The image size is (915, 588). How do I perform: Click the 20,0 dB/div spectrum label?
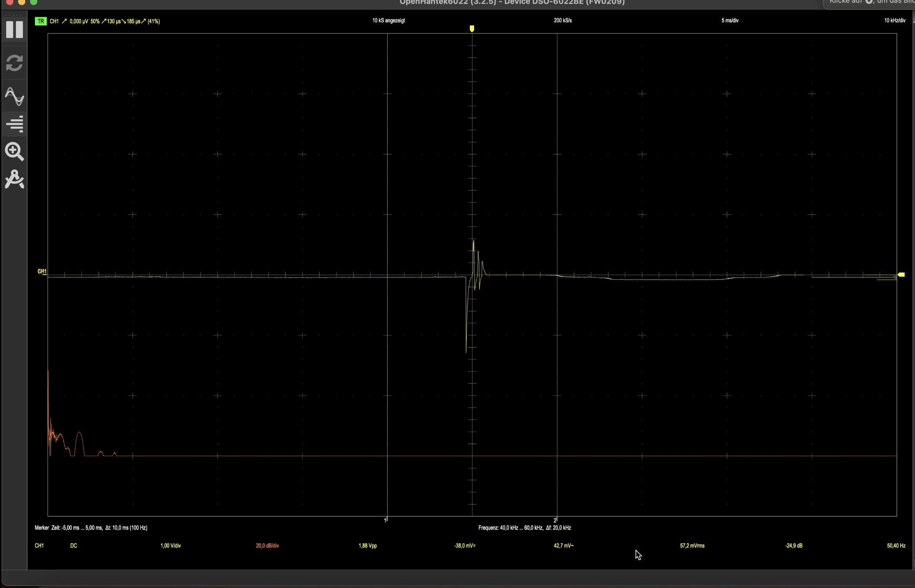point(267,546)
